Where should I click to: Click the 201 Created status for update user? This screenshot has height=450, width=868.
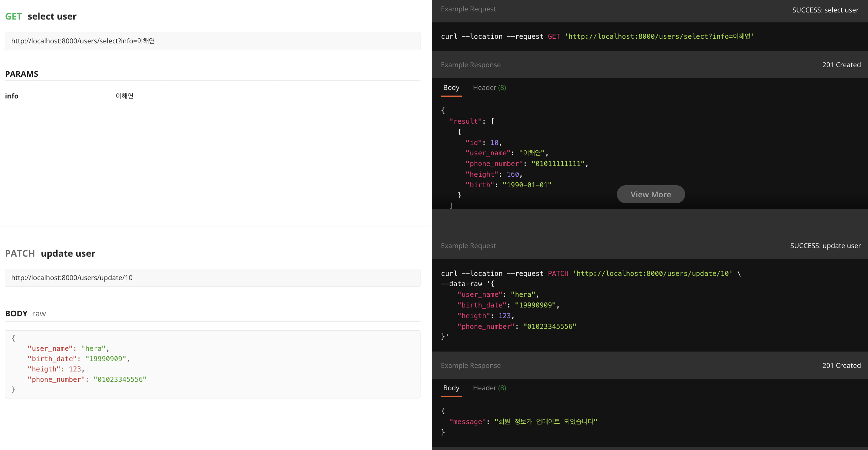pos(841,365)
